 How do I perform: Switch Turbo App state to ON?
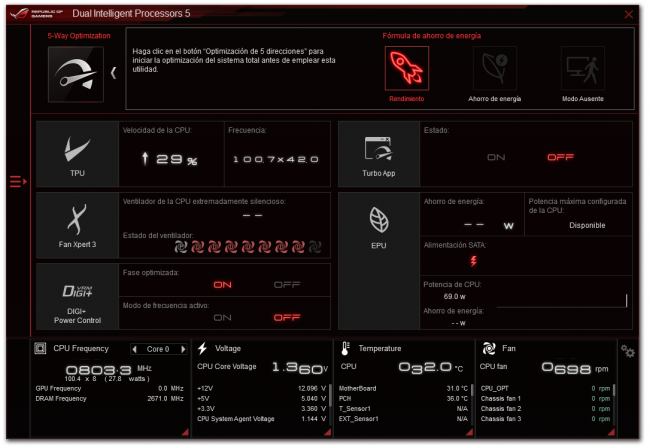tap(496, 157)
